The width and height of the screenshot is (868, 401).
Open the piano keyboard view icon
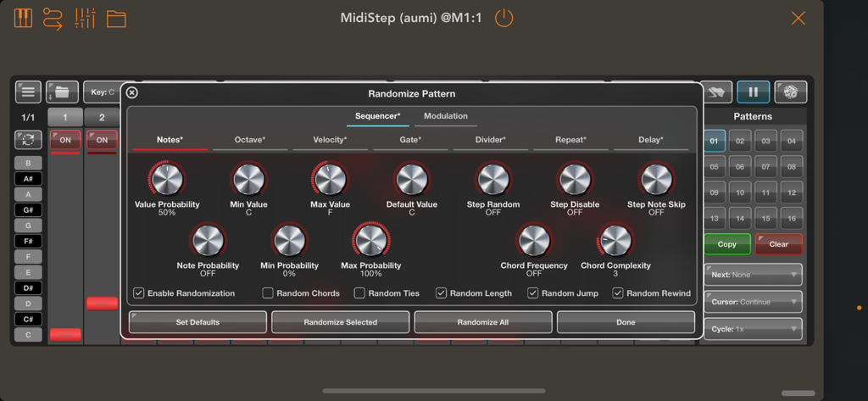[x=23, y=19]
